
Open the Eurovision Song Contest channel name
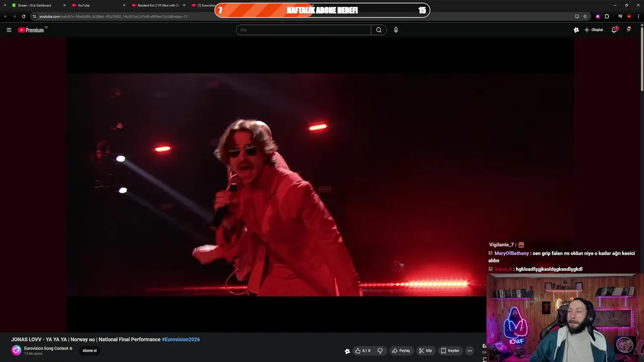click(x=46, y=348)
